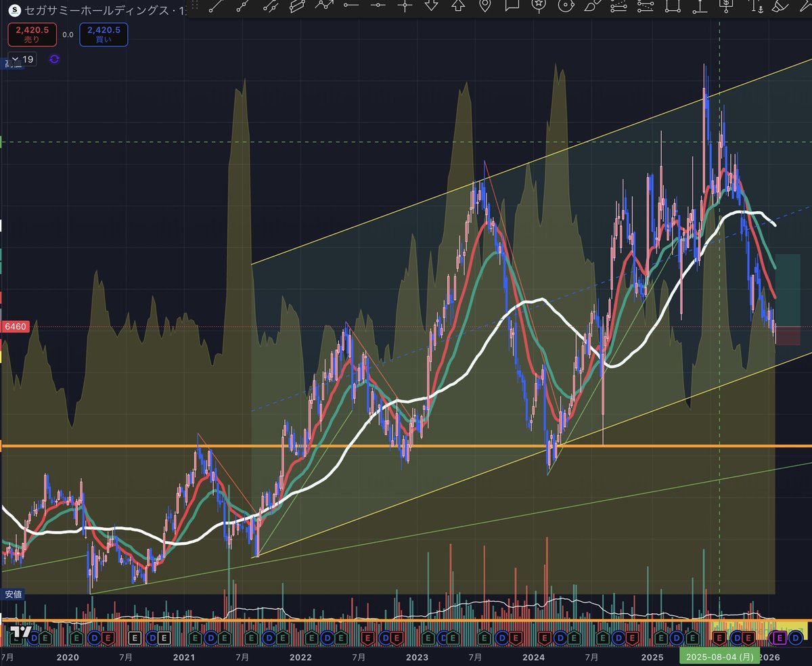This screenshot has height=666, width=812.
Task: Click the 2025-08-04 date label on time axis
Action: (719, 657)
